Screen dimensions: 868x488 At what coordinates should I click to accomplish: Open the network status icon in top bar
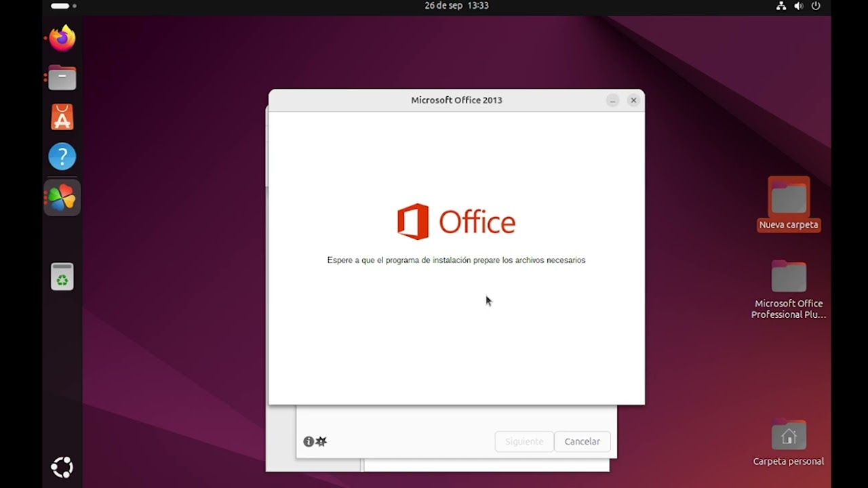[781, 5]
